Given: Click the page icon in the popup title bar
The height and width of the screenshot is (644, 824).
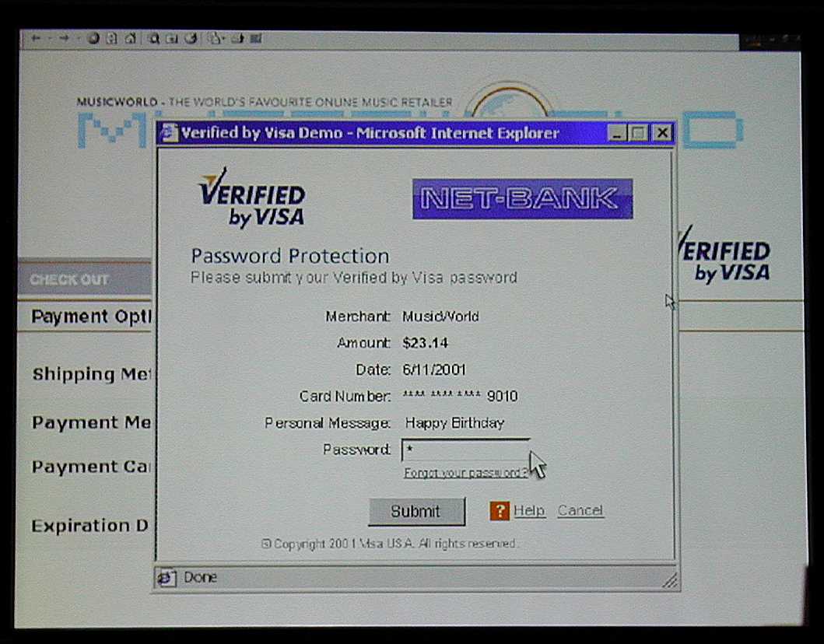Looking at the screenshot, I should click(x=169, y=133).
